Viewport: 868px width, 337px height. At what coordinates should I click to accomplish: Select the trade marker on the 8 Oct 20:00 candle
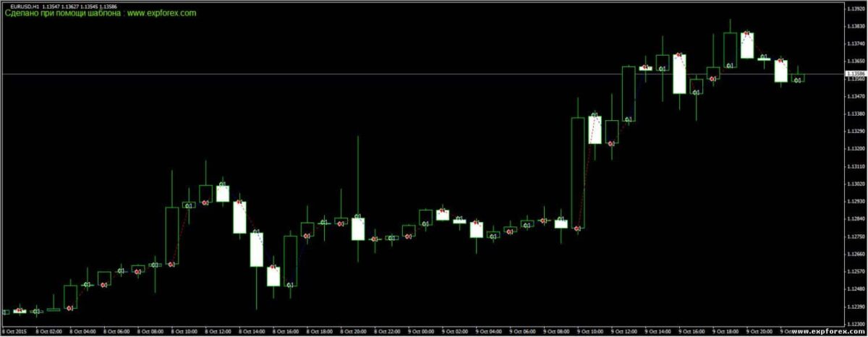coord(358,217)
